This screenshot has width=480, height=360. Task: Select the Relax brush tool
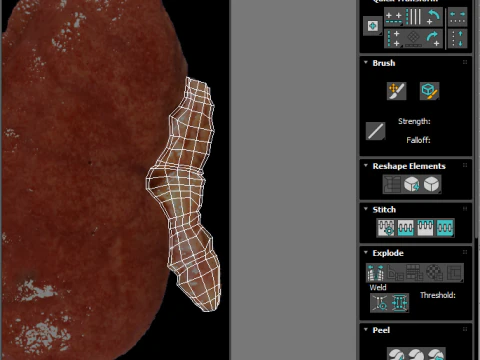[429, 91]
